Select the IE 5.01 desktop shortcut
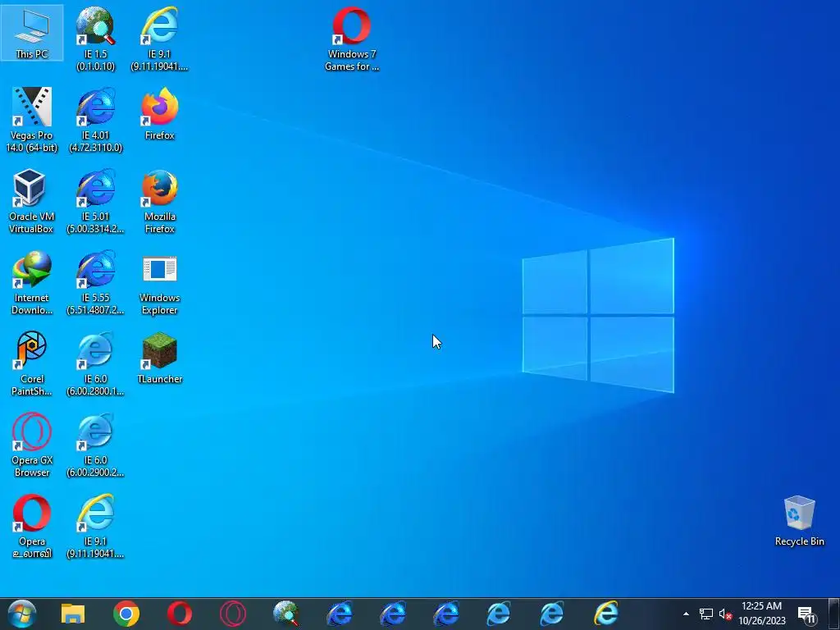The image size is (840, 630). [x=95, y=200]
